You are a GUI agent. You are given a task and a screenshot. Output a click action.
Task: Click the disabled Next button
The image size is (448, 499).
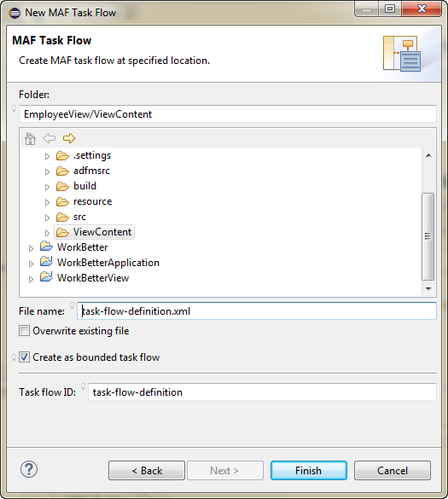(x=225, y=470)
